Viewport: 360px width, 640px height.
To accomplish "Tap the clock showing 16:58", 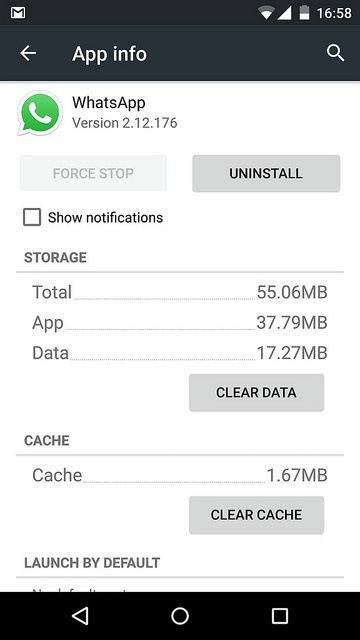I will click(334, 13).
